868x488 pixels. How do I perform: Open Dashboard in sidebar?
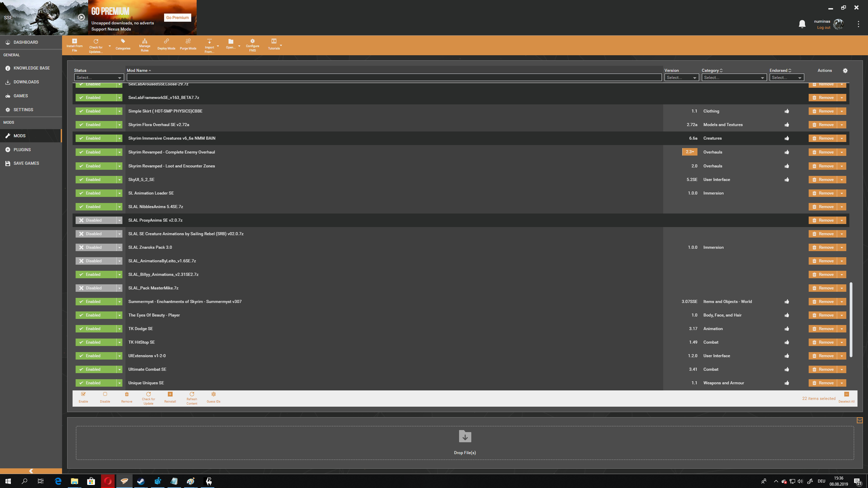(31, 42)
